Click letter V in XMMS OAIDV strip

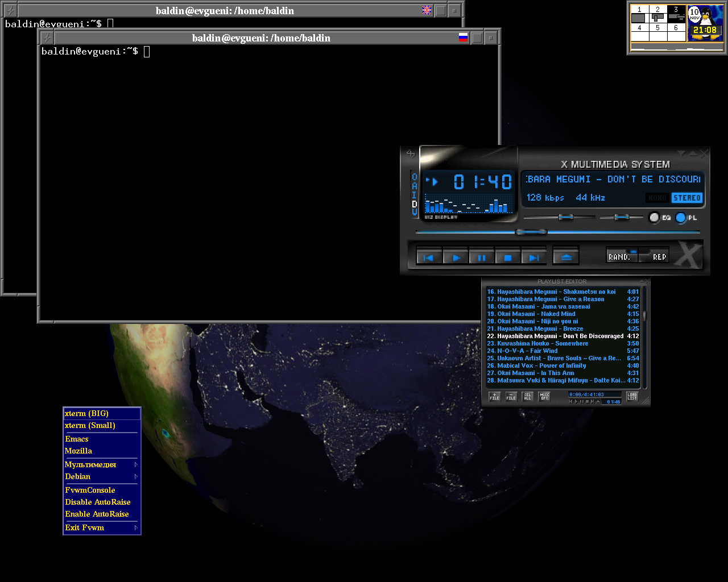[x=415, y=212]
